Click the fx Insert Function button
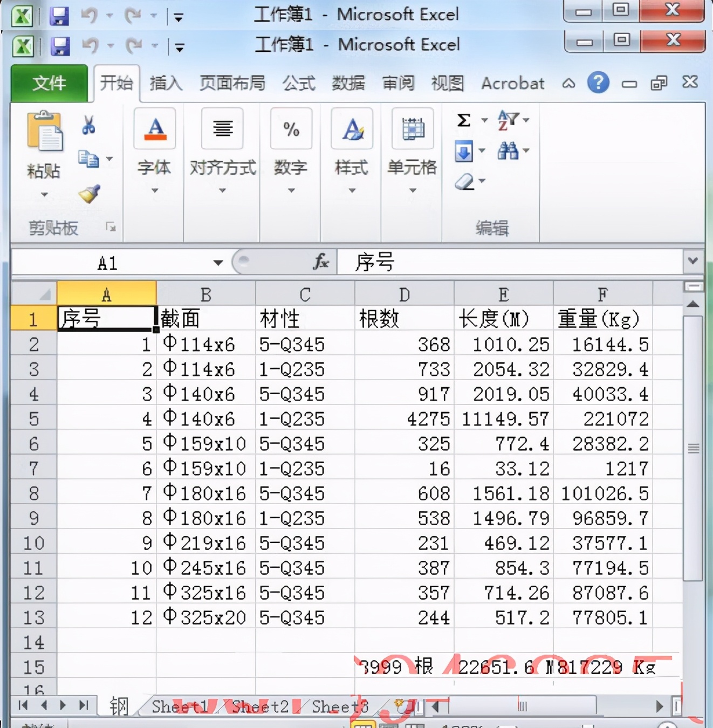713x728 pixels. 322,262
